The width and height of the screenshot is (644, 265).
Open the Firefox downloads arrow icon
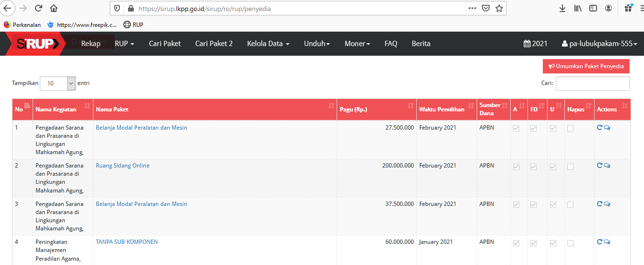coord(562,8)
